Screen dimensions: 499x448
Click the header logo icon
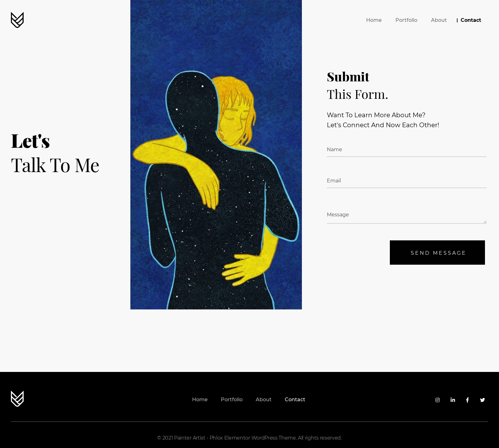tap(17, 20)
